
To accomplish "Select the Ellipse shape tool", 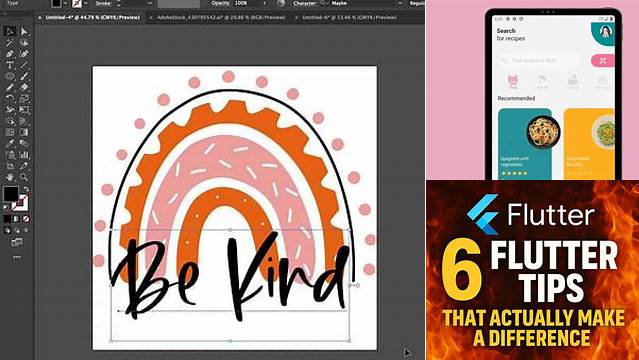I will (x=10, y=76).
